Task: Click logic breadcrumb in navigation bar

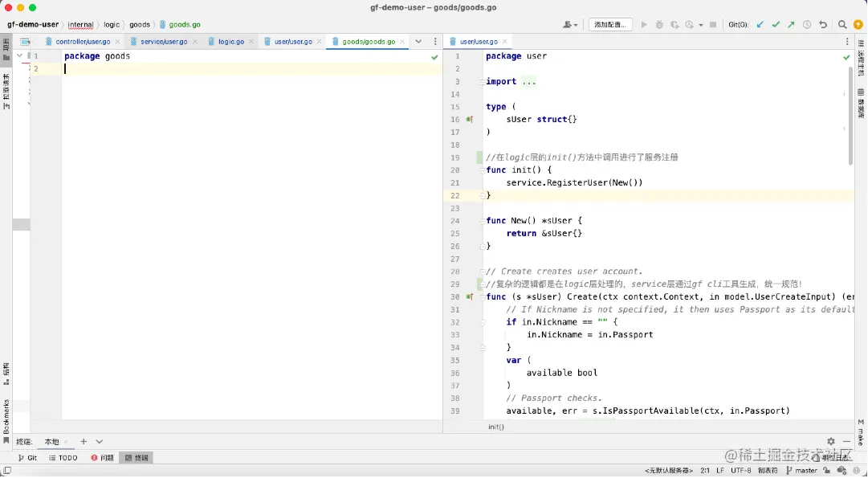Action: [112, 24]
